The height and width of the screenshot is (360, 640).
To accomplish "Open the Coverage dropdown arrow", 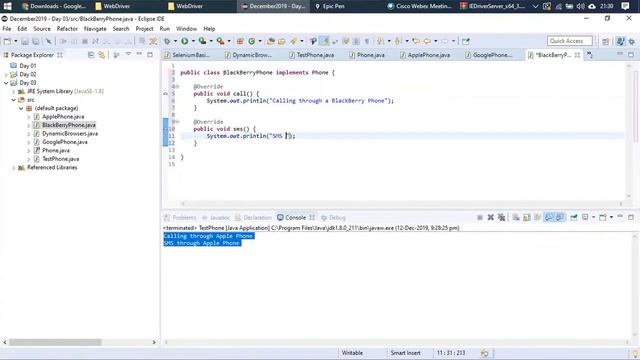I will [x=211, y=41].
